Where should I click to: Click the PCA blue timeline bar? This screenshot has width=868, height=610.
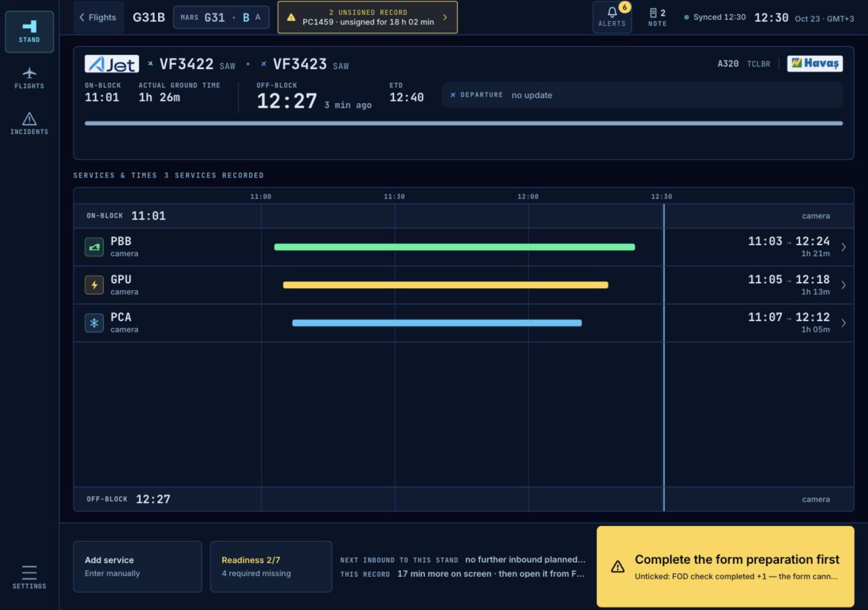pyautogui.click(x=437, y=323)
